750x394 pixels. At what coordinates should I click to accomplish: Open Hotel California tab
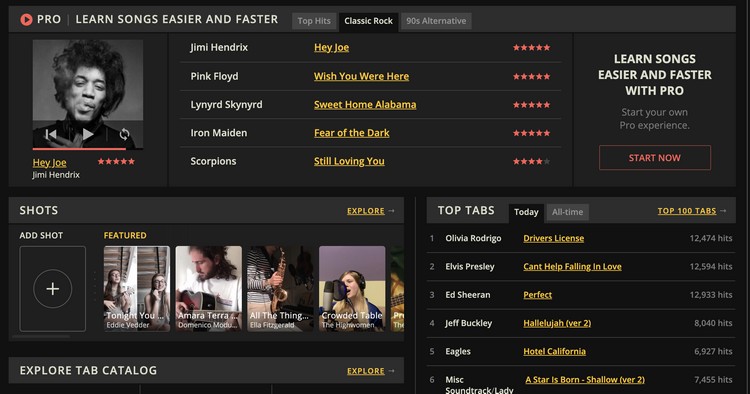click(x=554, y=351)
